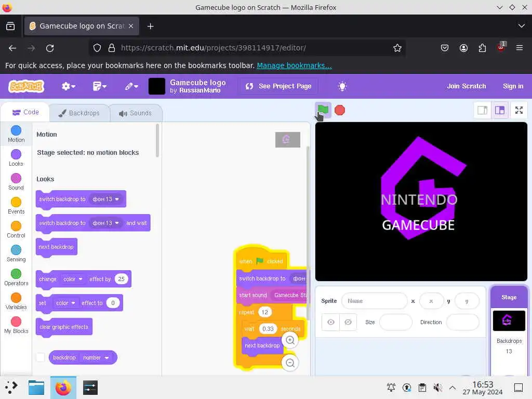This screenshot has height=399, width=532.
Task: Open Firefox list all tabs chevron
Action: (x=521, y=26)
